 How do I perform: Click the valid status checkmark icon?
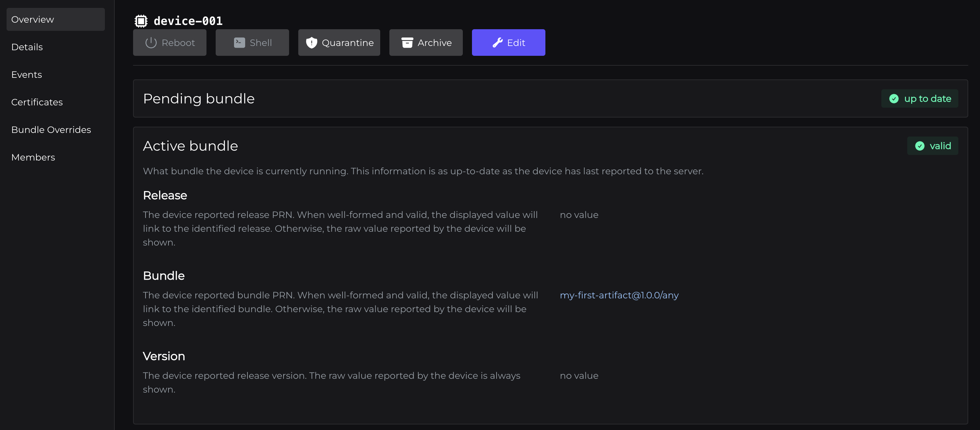tap(919, 146)
